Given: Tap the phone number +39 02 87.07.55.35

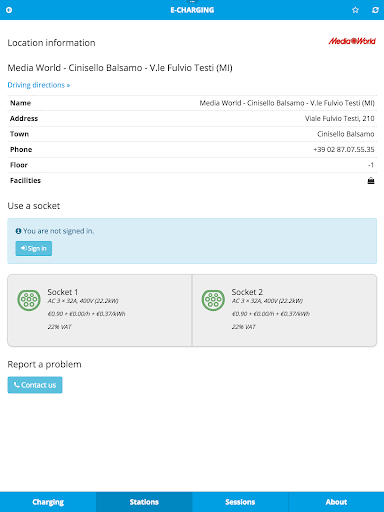Looking at the screenshot, I should coord(344,149).
